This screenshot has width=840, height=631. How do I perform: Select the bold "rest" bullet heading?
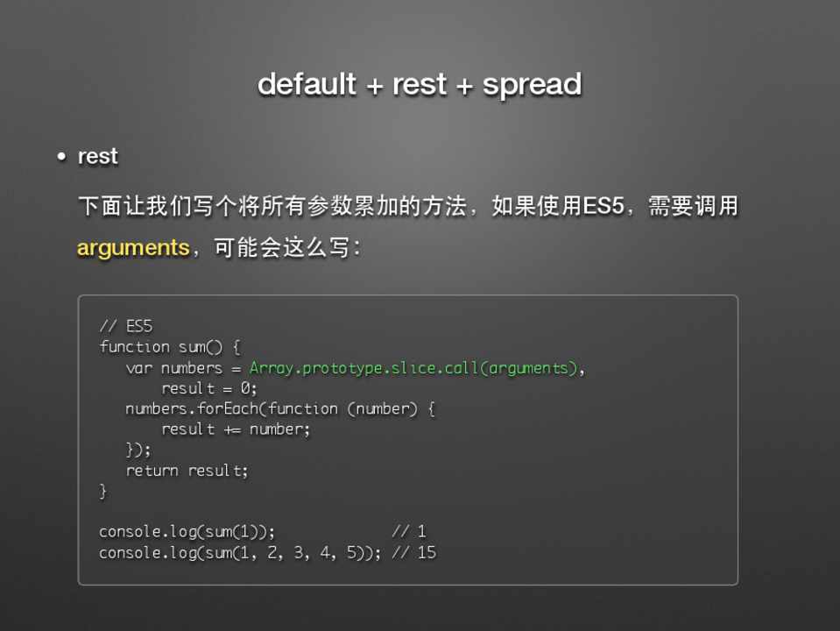coord(98,157)
